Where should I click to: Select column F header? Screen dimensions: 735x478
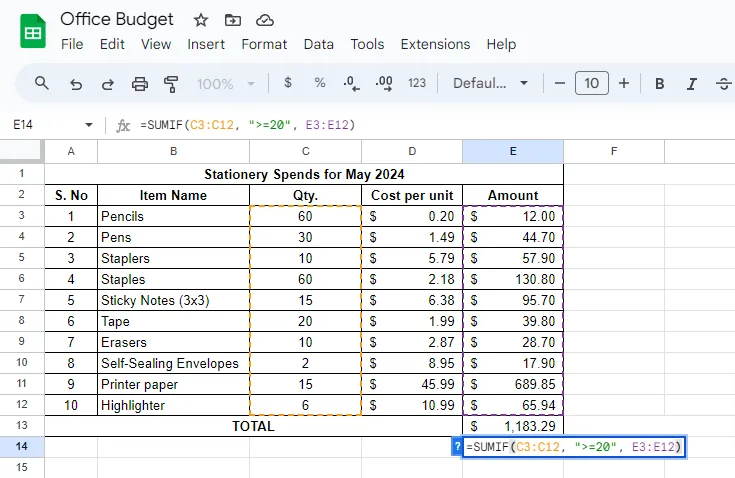[x=614, y=151]
